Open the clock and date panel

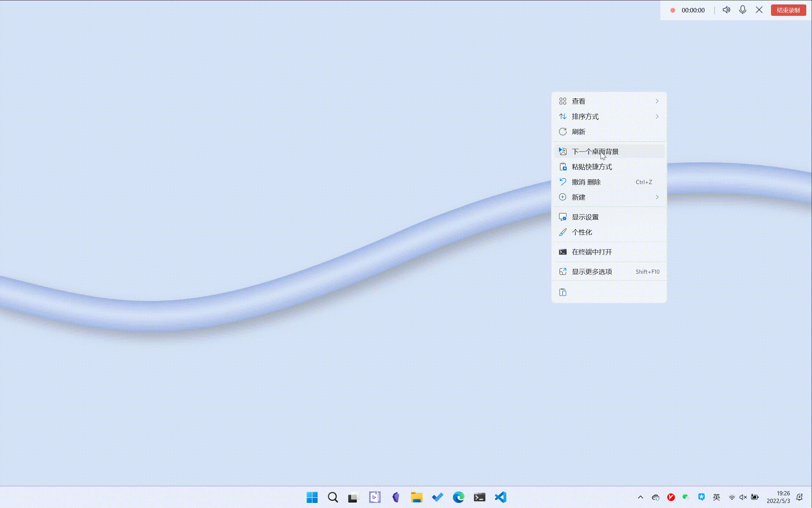[778, 497]
